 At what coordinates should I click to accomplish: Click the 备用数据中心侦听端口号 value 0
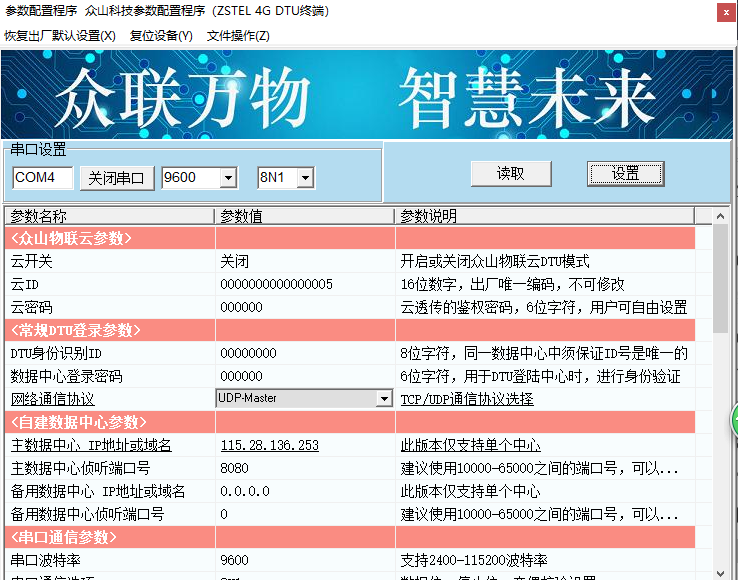tap(224, 515)
